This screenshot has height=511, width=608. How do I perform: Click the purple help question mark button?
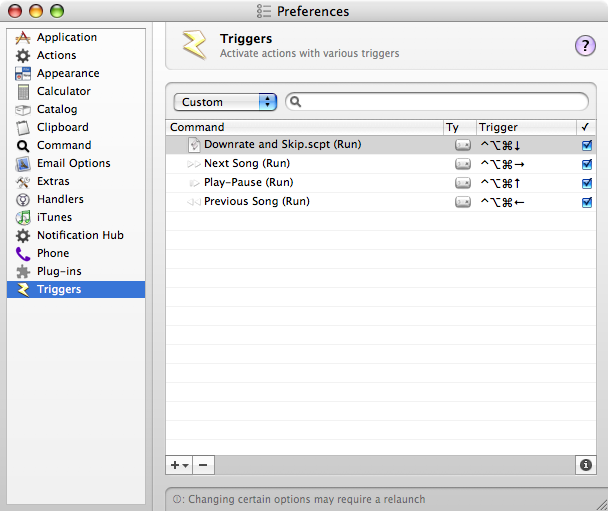coord(585,45)
